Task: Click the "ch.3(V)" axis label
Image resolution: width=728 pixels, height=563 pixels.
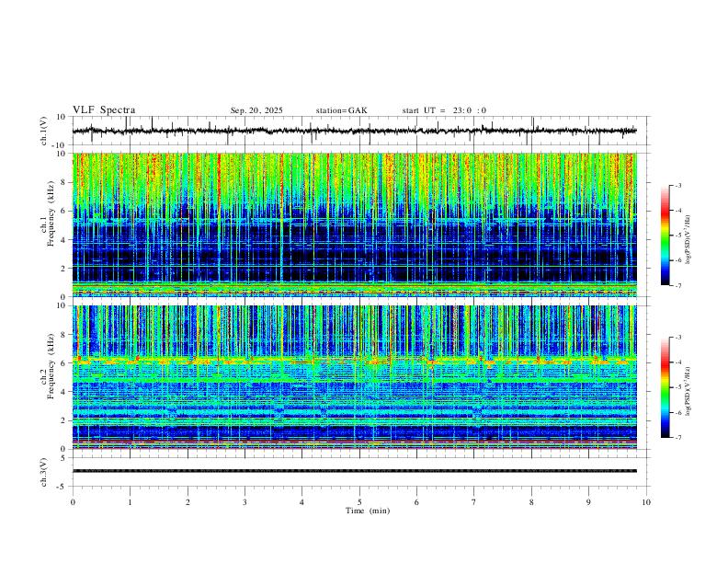Action: click(x=44, y=472)
